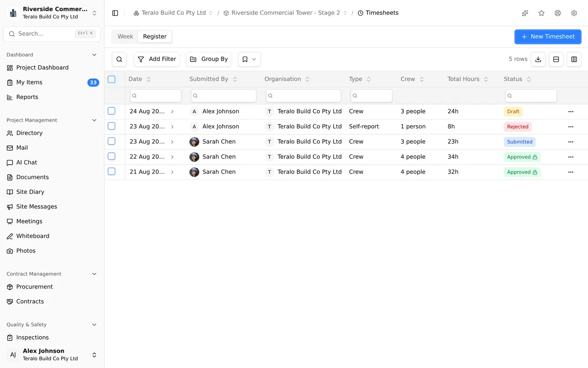
Task: Select the Register tab
Action: point(155,37)
